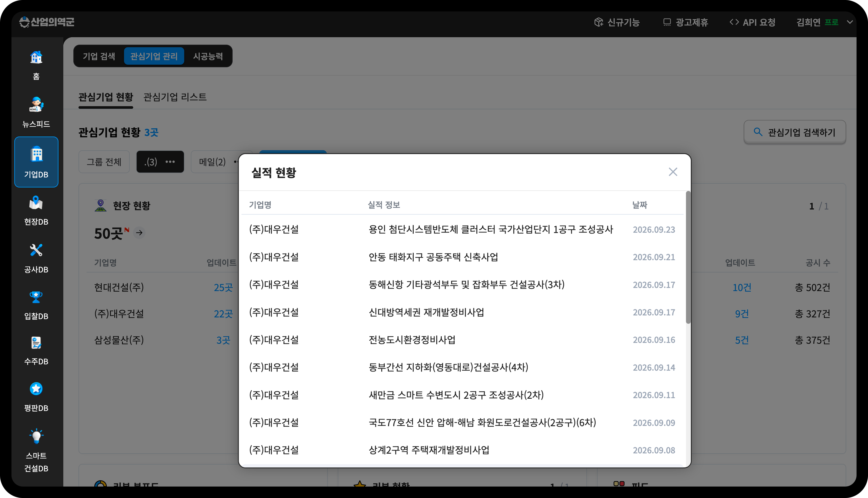The height and width of the screenshot is (498, 868).
Task: Click (주)대우건설 22곳 link
Action: coord(223,314)
